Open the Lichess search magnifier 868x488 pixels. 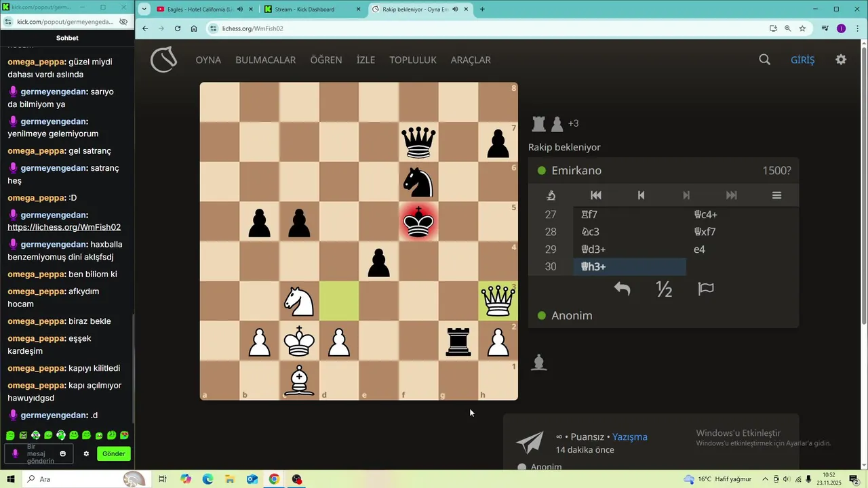tap(765, 60)
